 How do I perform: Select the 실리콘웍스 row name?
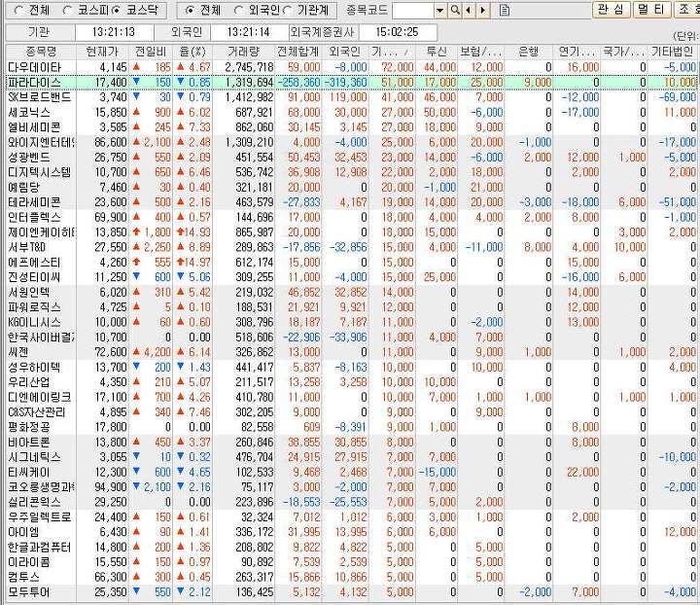click(x=34, y=502)
